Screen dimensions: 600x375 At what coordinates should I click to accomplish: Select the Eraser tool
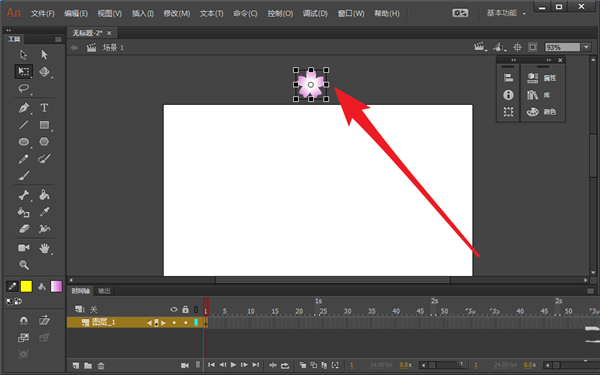[x=24, y=229]
